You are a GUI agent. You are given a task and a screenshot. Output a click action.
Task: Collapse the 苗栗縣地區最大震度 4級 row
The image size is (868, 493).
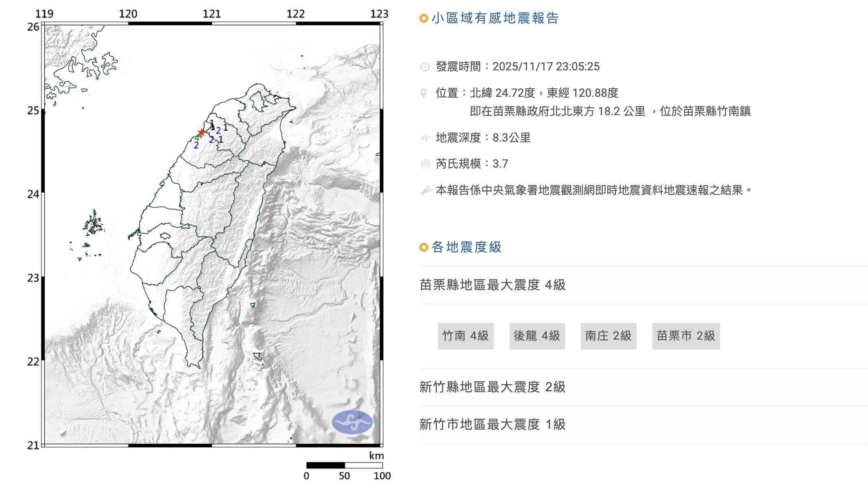click(x=492, y=285)
